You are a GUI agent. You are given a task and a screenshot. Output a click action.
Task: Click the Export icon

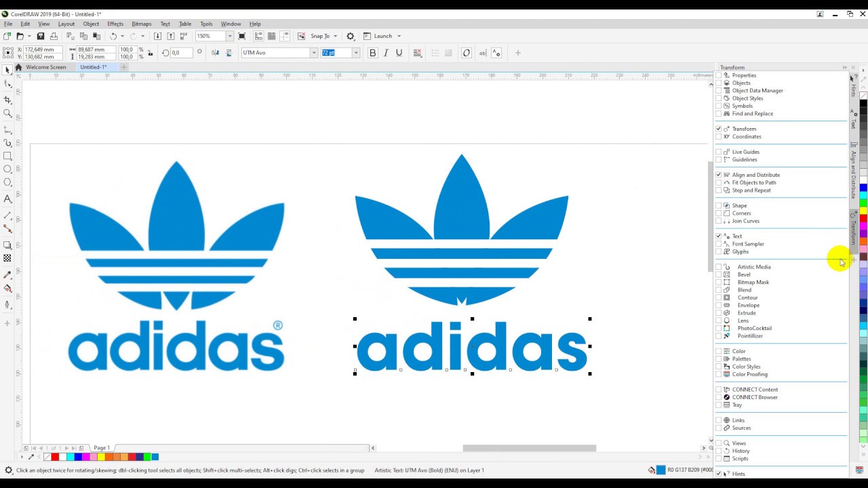pos(170,36)
